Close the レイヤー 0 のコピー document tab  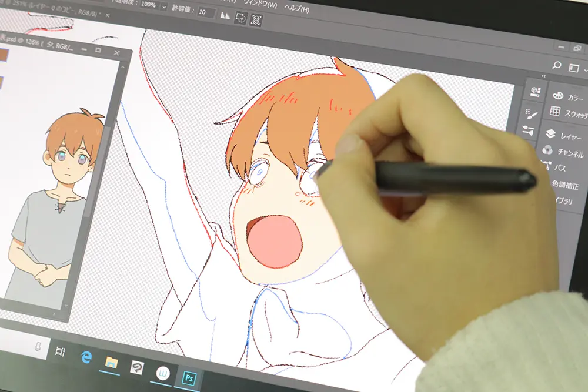(108, 15)
